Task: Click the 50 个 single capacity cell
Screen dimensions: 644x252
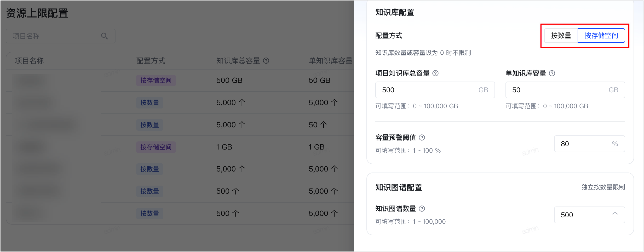Action: pyautogui.click(x=318, y=125)
